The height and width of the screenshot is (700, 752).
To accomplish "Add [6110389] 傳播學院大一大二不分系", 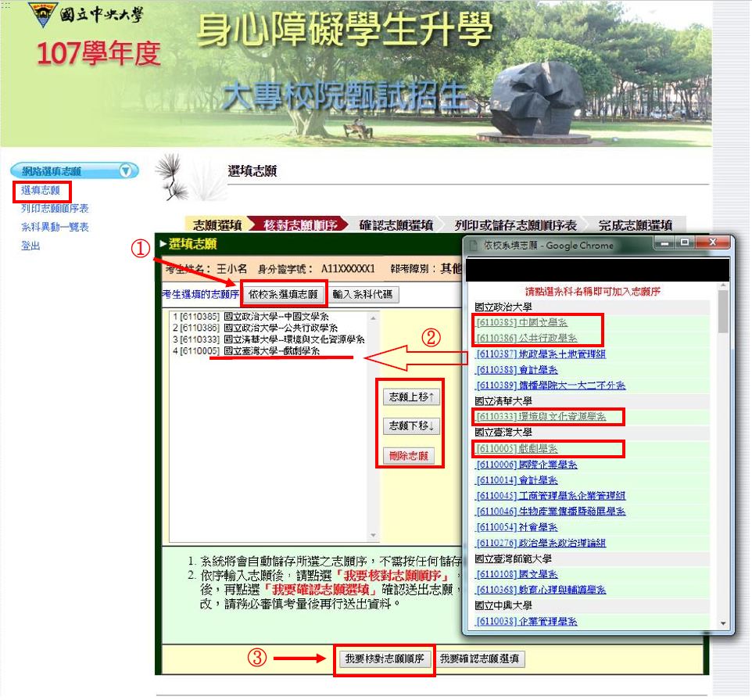I will pyautogui.click(x=550, y=386).
